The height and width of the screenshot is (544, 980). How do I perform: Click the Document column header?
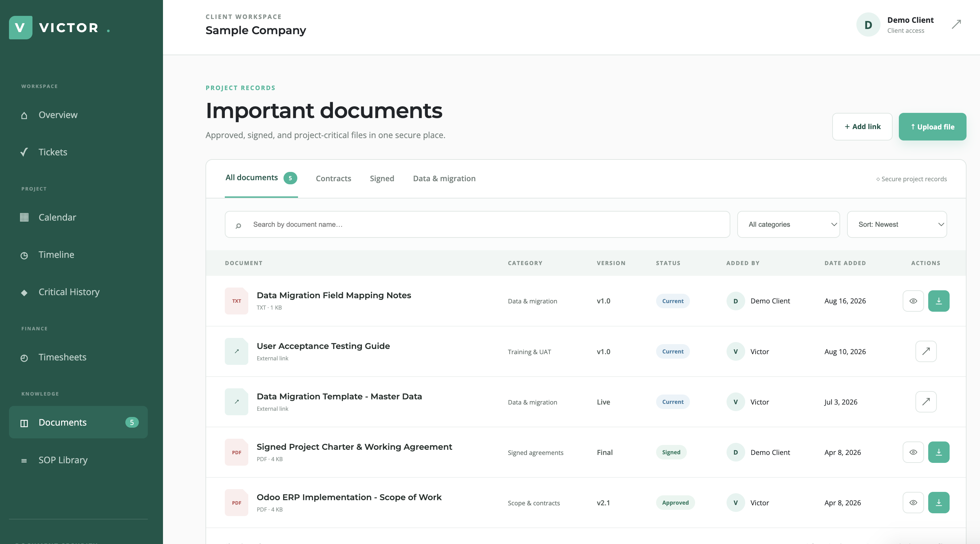(x=243, y=263)
